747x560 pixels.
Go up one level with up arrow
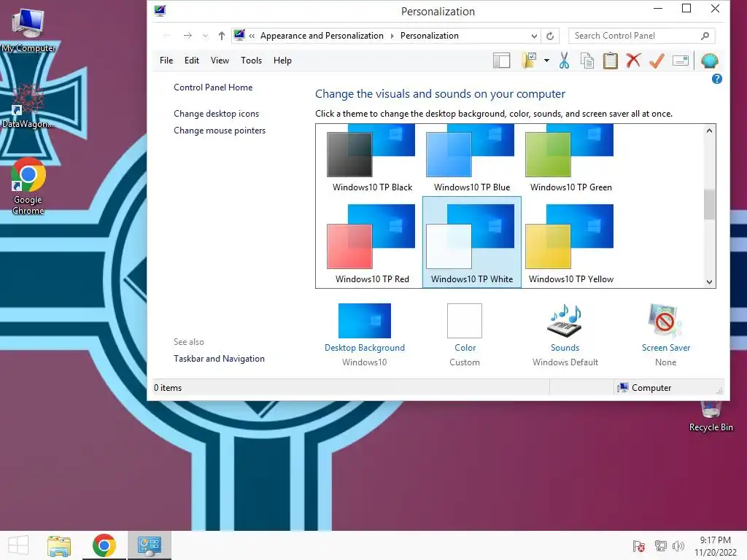click(x=222, y=36)
